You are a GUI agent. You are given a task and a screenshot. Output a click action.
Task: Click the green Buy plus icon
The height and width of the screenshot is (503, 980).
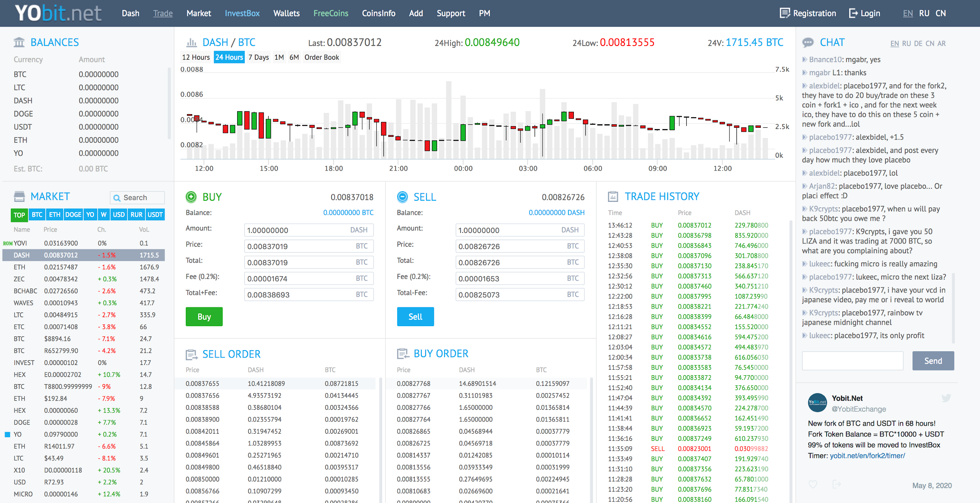191,197
